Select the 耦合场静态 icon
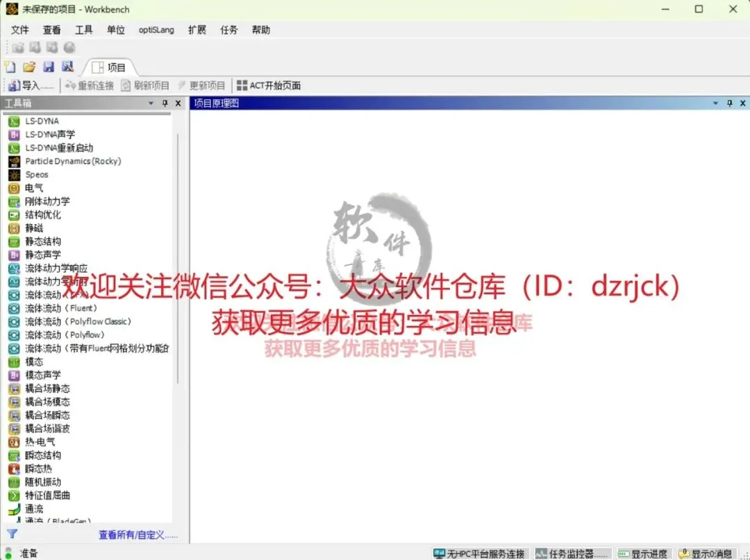Viewport: 750px width, 560px height. pos(14,389)
